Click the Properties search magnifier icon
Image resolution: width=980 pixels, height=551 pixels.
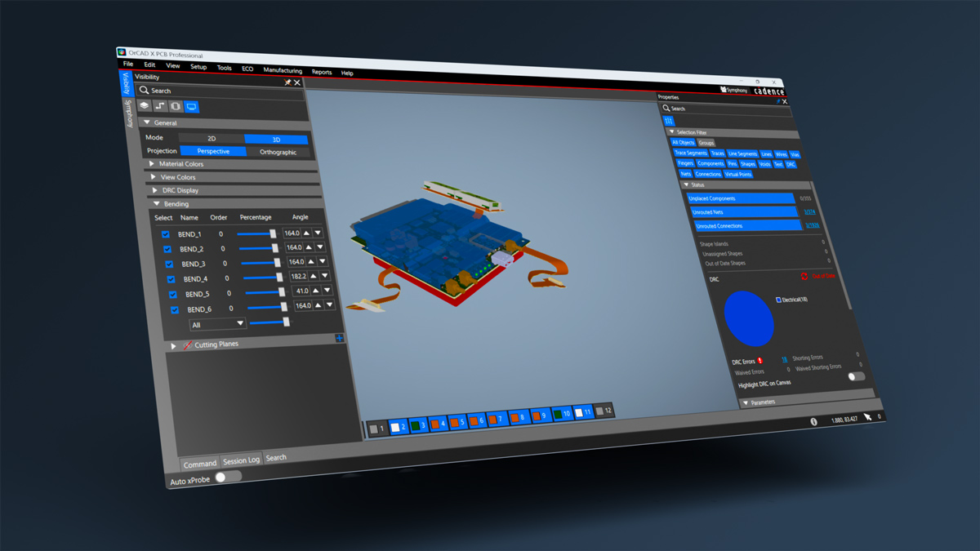tap(666, 108)
